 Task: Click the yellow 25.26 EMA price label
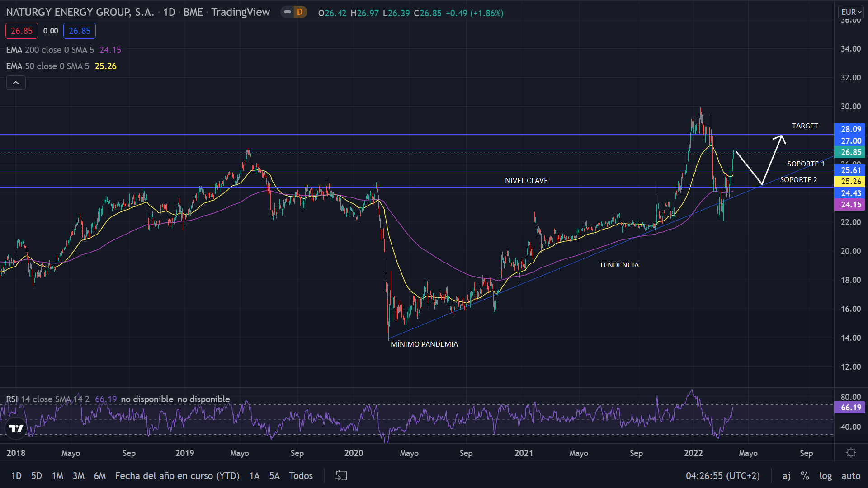pyautogui.click(x=850, y=182)
